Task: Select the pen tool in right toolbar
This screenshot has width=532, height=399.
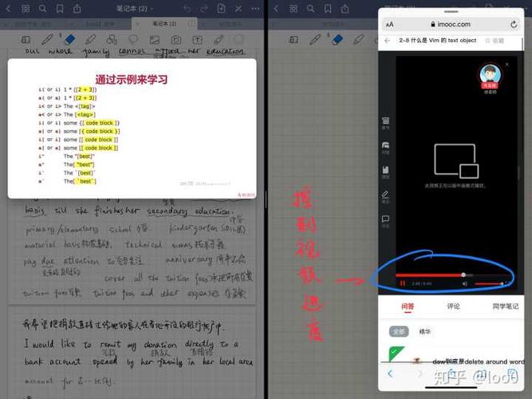Action: point(315,39)
